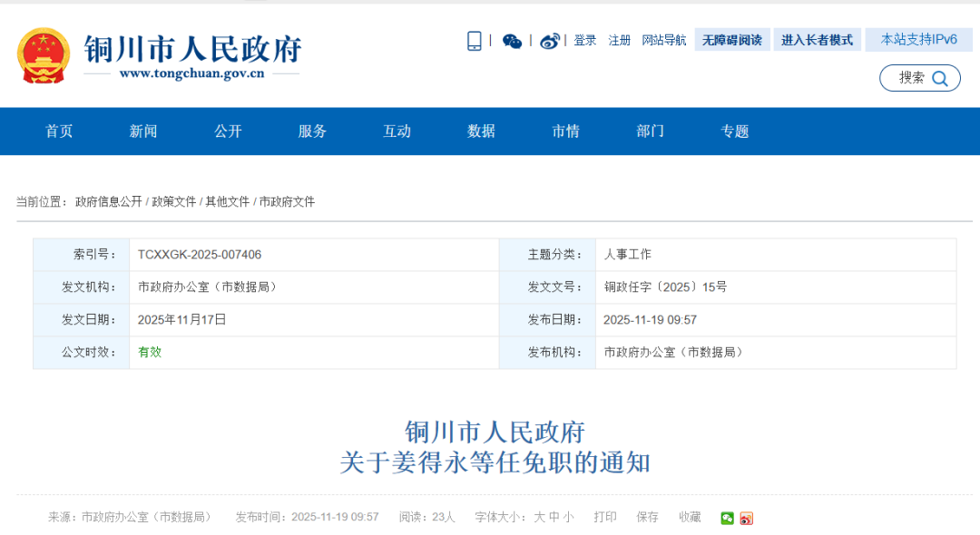Open the 服务 navigation menu

[312, 131]
